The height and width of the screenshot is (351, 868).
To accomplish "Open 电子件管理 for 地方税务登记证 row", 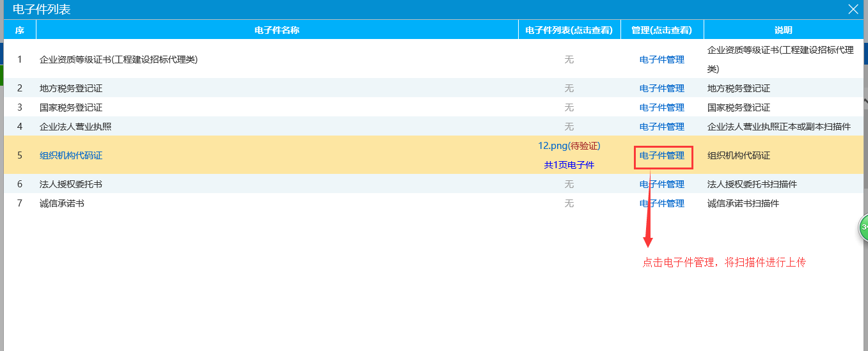I will [x=662, y=88].
